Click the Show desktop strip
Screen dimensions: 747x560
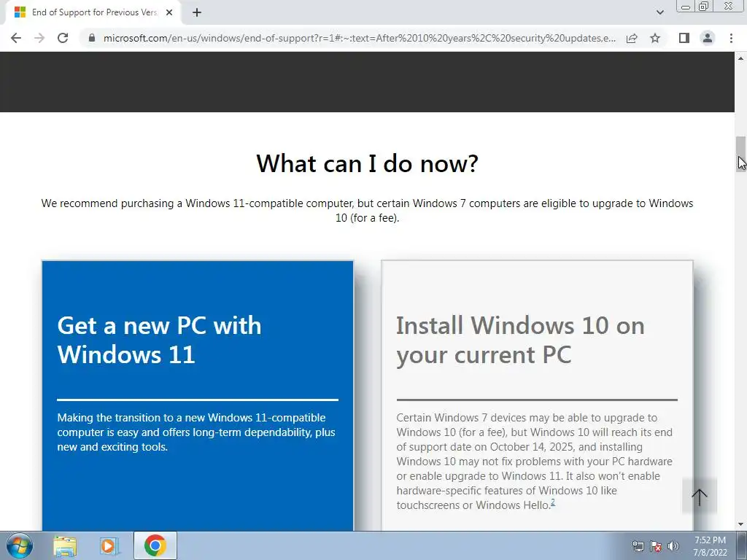(x=743, y=545)
